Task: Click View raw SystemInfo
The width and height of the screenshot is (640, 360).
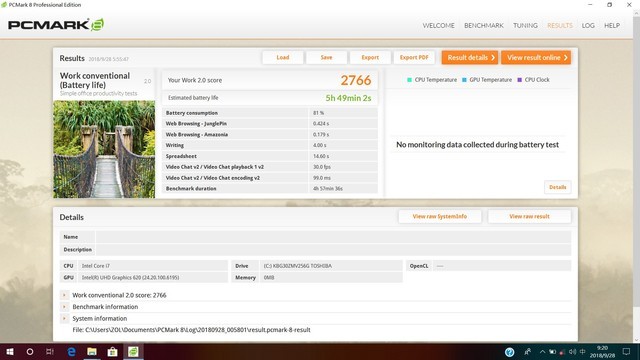Action: tap(440, 216)
